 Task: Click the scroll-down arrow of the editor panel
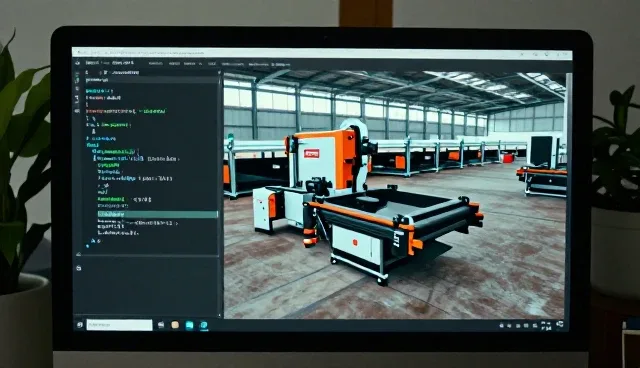coord(220,315)
